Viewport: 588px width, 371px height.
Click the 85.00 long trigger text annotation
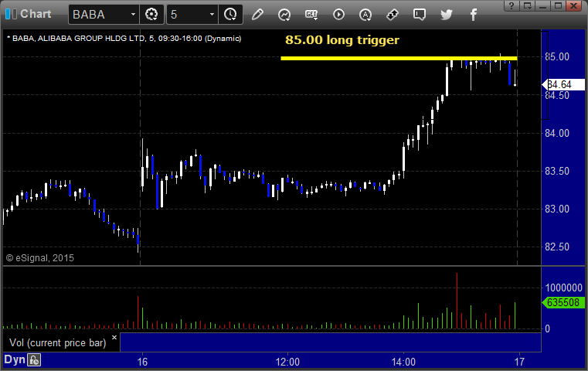[x=342, y=39]
